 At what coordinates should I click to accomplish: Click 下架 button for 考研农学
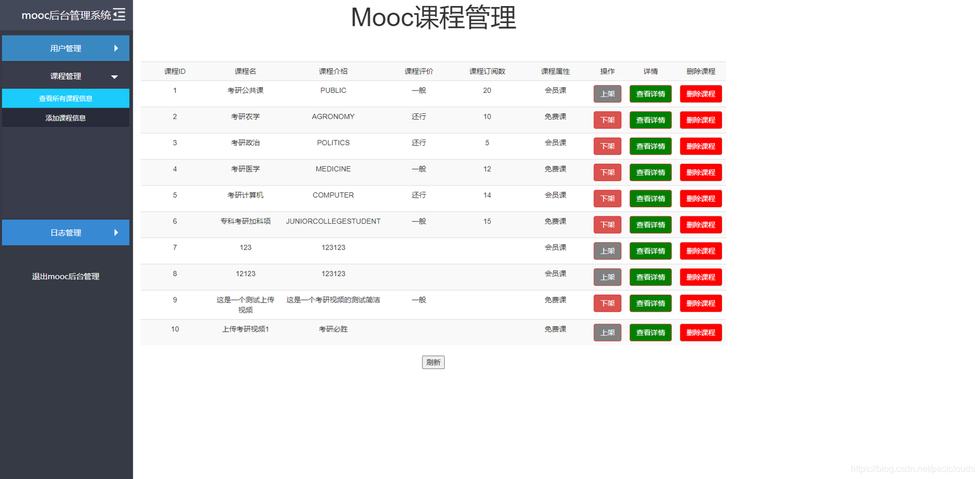tap(607, 120)
